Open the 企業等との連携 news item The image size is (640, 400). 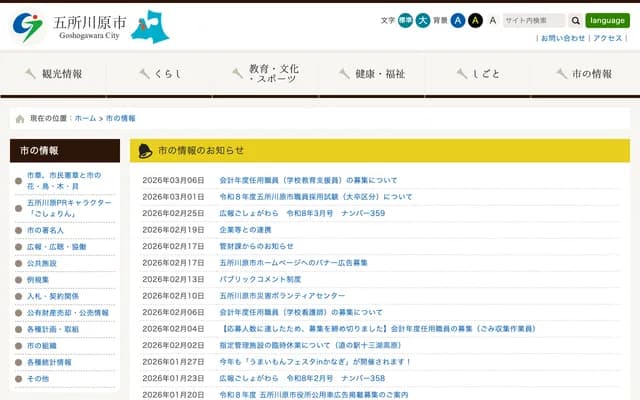[x=245, y=230]
